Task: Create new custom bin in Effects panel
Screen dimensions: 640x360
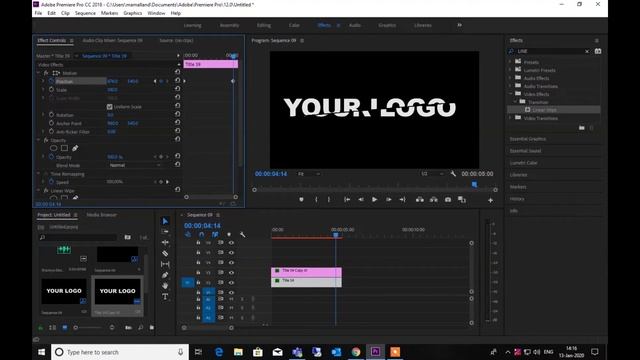Action: (x=582, y=128)
